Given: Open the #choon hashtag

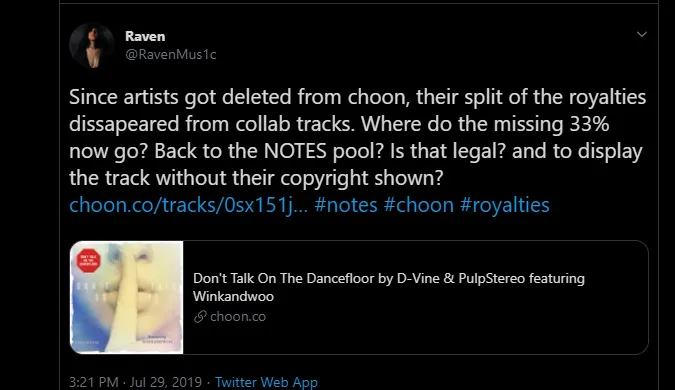Looking at the screenshot, I should [418, 205].
